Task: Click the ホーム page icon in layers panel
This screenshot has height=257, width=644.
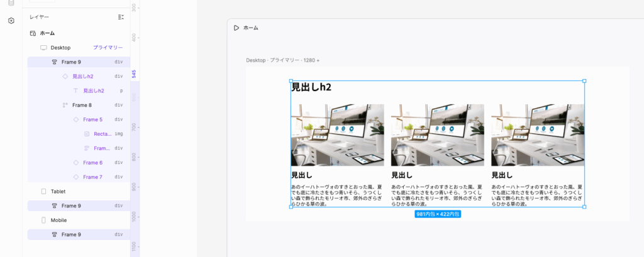Action: tap(33, 33)
